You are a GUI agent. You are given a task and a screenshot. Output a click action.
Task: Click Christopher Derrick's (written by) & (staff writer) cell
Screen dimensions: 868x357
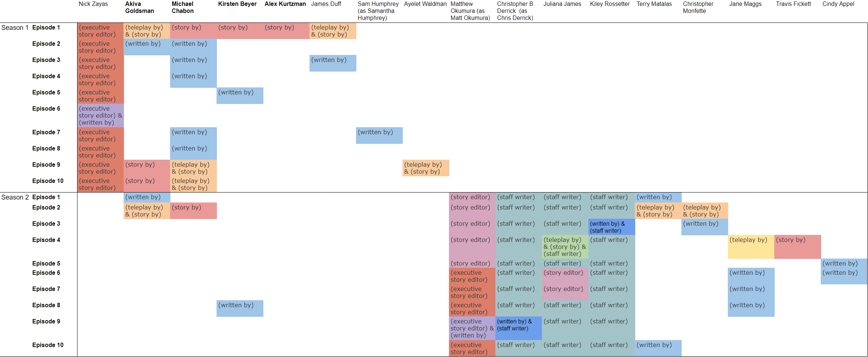pos(519,328)
